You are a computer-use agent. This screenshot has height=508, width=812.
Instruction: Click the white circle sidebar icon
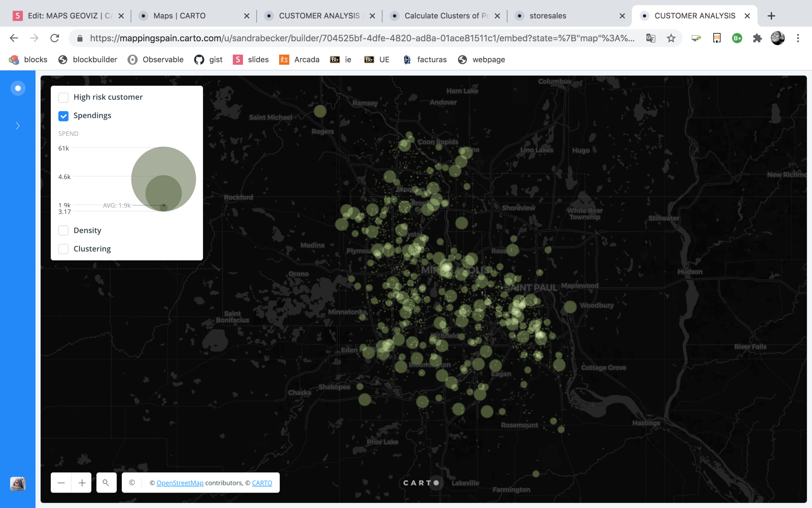[x=18, y=88]
